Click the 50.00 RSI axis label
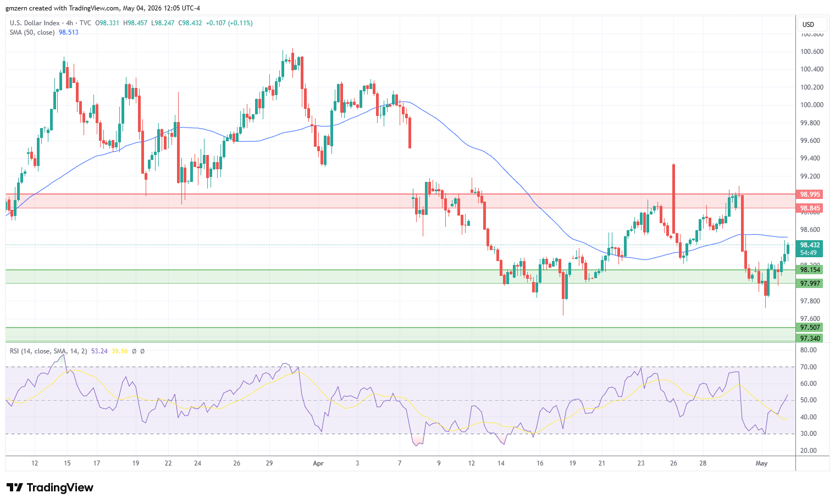 click(x=809, y=400)
